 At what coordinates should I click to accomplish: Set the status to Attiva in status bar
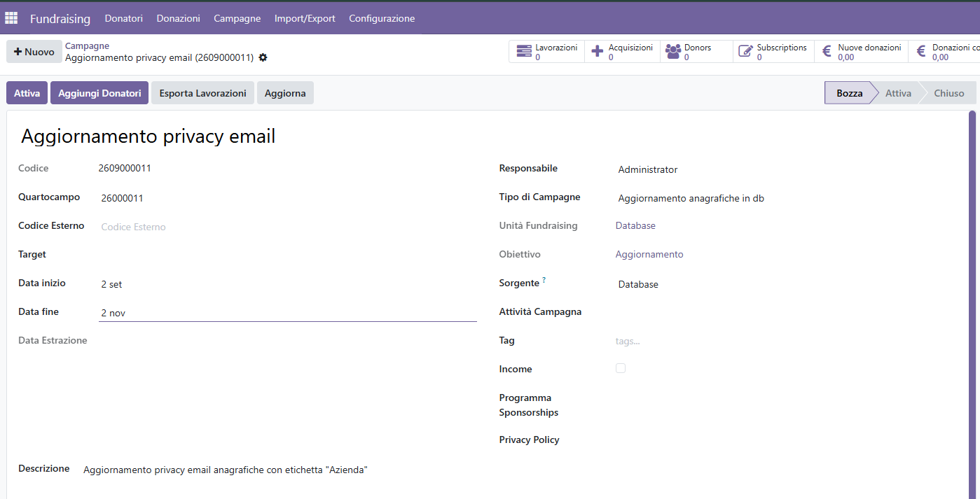(x=898, y=93)
